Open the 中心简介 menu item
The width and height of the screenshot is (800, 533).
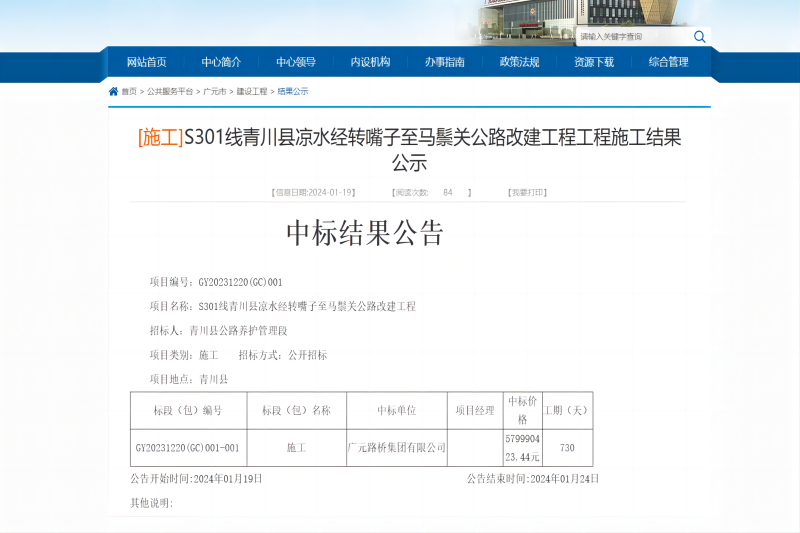coord(221,62)
